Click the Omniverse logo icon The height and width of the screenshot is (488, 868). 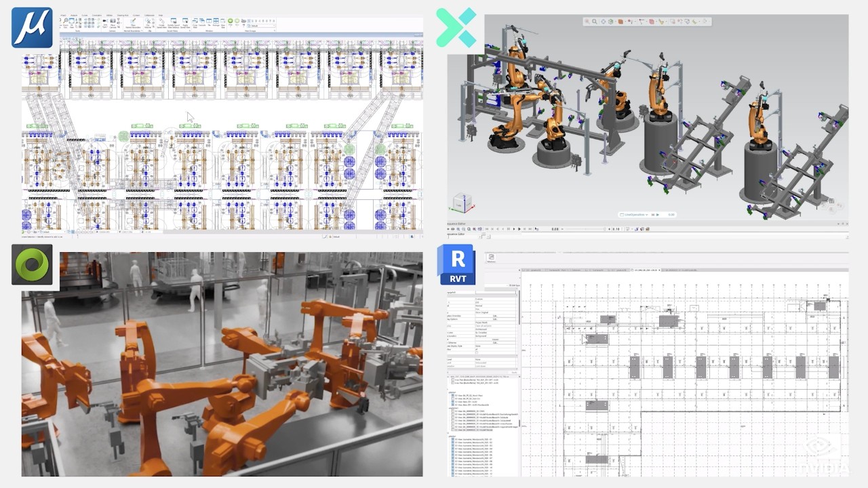[31, 265]
